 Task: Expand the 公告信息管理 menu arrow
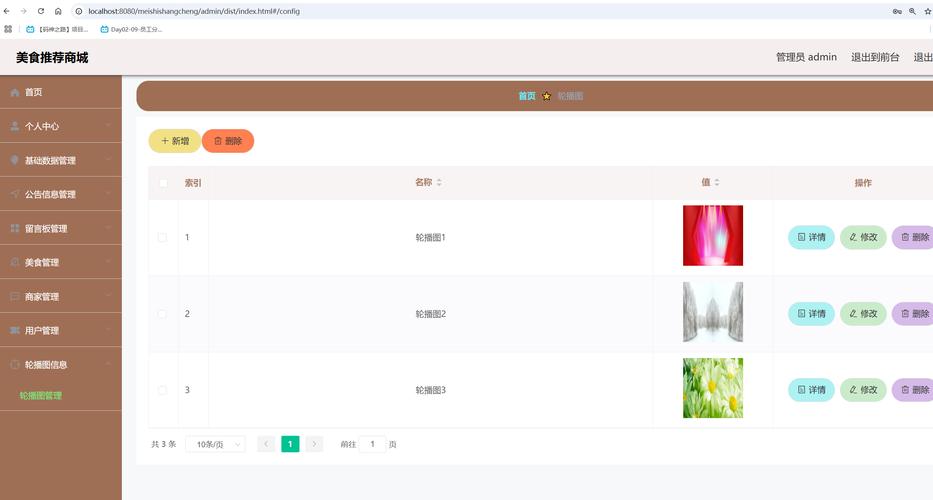108,193
